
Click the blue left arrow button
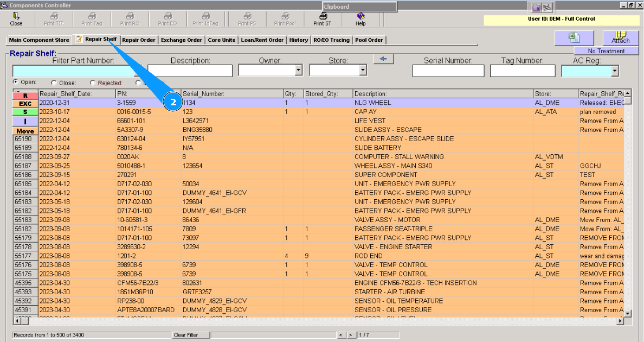[384, 59]
